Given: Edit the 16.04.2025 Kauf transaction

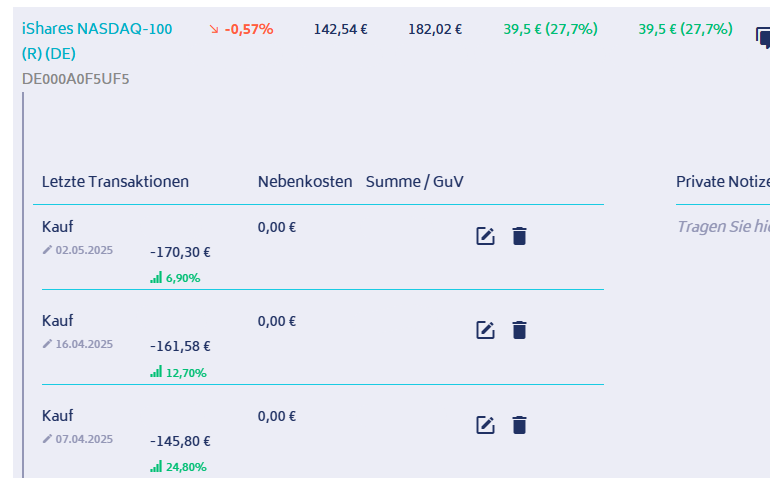Looking at the screenshot, I should (485, 330).
